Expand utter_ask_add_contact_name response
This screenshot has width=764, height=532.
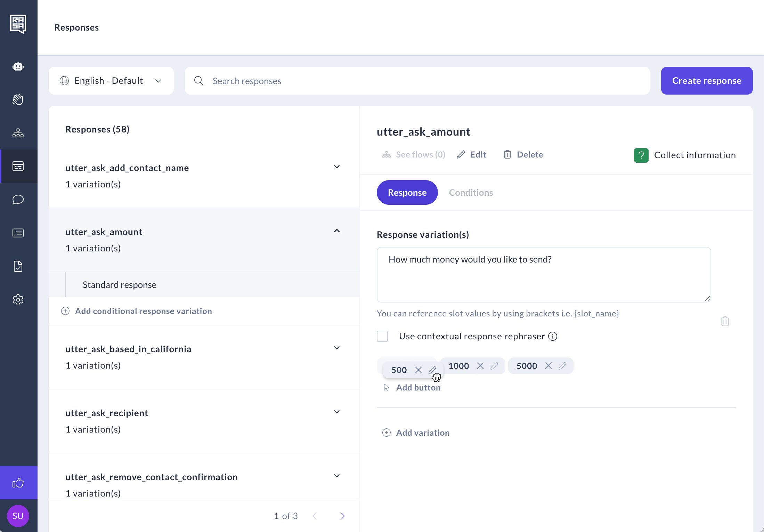coord(337,167)
